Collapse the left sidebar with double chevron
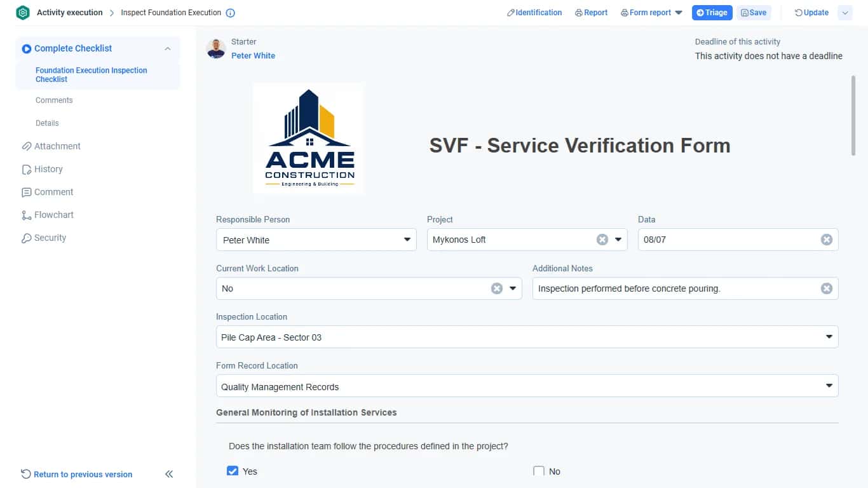Image resolution: width=868 pixels, height=488 pixels. coord(169,474)
